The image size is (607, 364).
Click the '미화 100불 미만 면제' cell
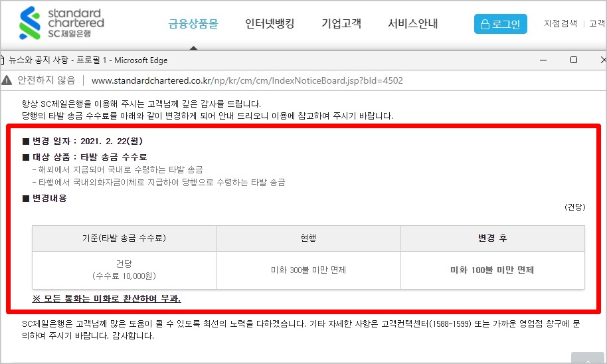[x=492, y=270]
